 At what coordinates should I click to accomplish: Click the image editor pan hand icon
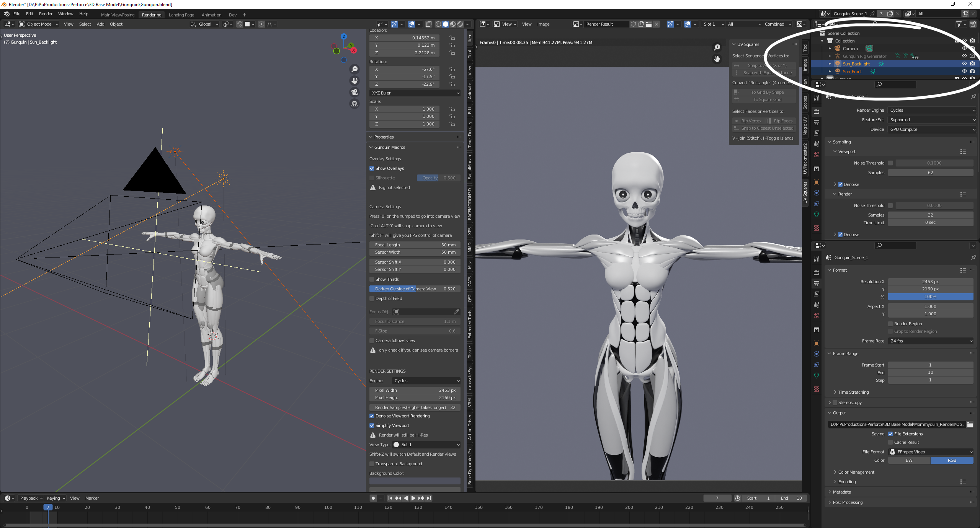pos(717,59)
